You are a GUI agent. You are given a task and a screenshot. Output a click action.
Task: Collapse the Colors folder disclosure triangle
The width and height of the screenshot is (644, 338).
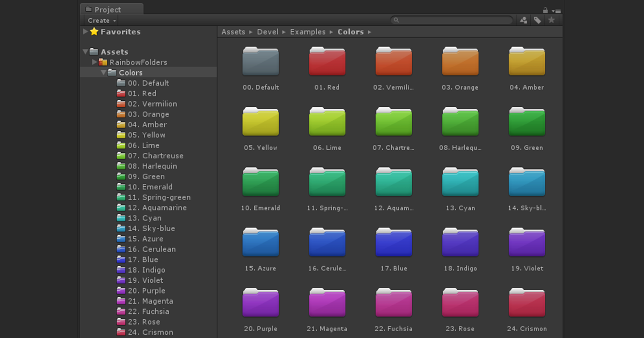click(x=104, y=72)
